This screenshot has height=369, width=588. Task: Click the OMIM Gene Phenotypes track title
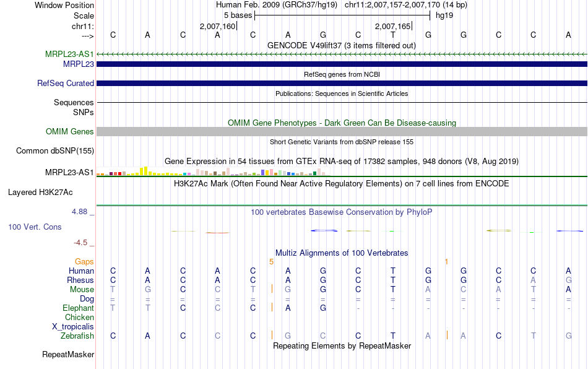(x=342, y=123)
